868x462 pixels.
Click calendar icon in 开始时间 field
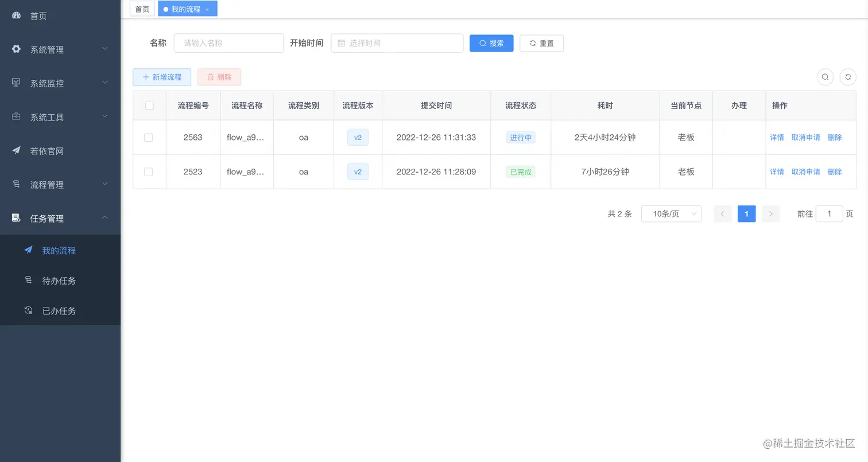pyautogui.click(x=342, y=43)
